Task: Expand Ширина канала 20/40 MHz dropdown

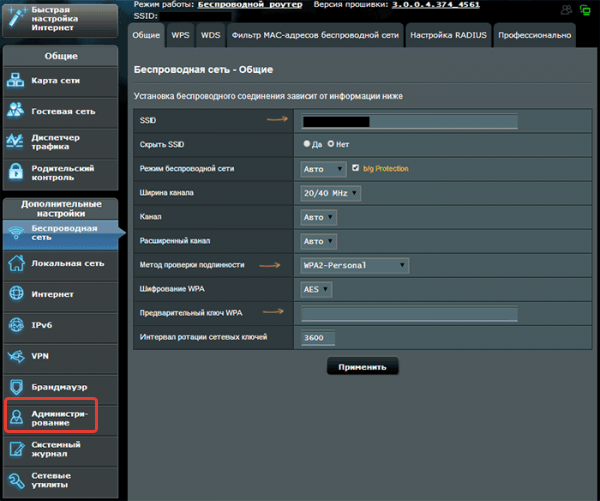Action: pyautogui.click(x=330, y=192)
